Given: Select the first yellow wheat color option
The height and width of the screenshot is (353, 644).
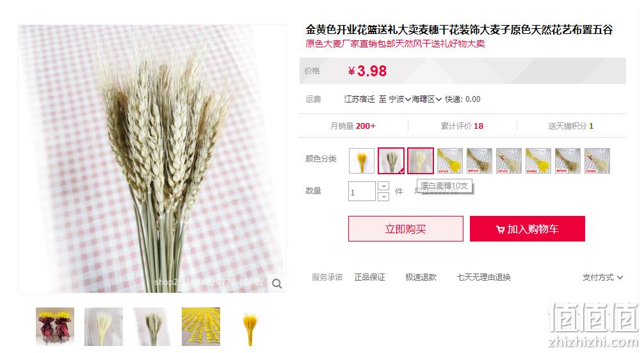Looking at the screenshot, I should click(362, 161).
